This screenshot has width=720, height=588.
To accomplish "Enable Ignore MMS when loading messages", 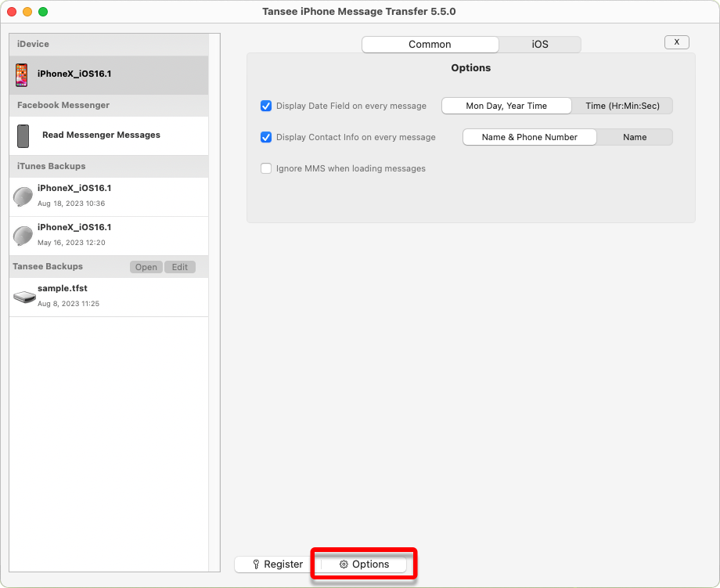I will tap(266, 168).
